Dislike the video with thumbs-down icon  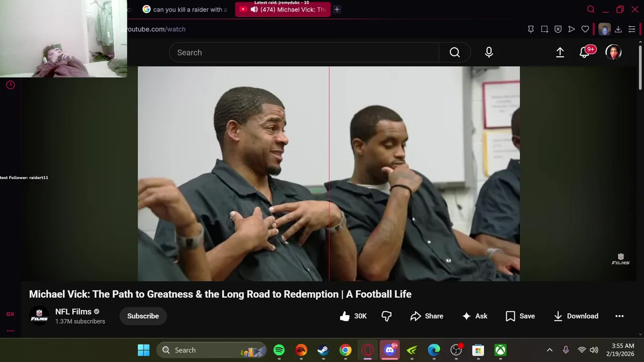pyautogui.click(x=386, y=316)
